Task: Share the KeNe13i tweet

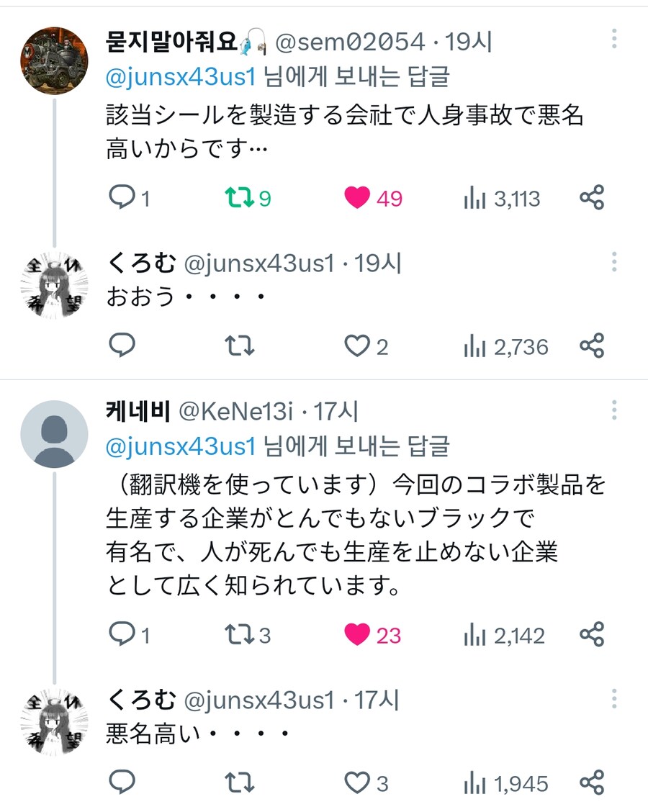Action: (x=592, y=635)
